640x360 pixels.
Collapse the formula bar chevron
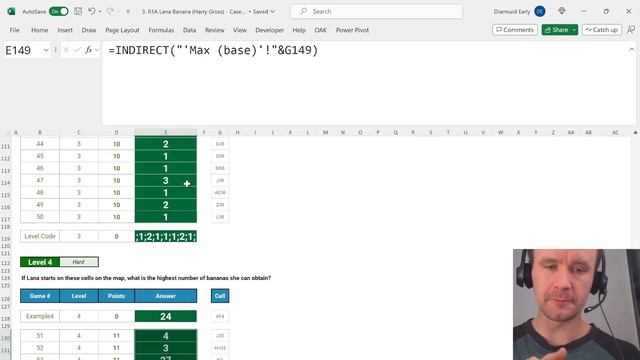631,49
